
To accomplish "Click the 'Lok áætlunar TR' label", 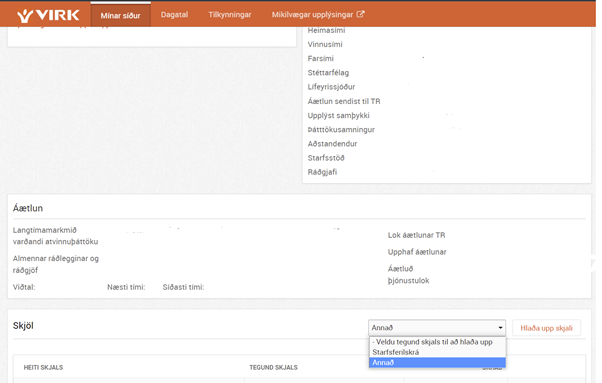I will [x=417, y=235].
